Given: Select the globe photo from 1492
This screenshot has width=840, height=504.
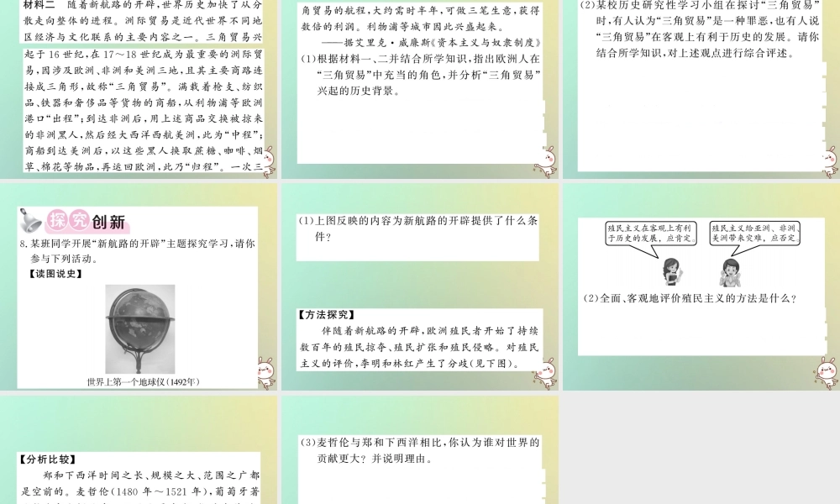Looking at the screenshot, I should pos(139,328).
